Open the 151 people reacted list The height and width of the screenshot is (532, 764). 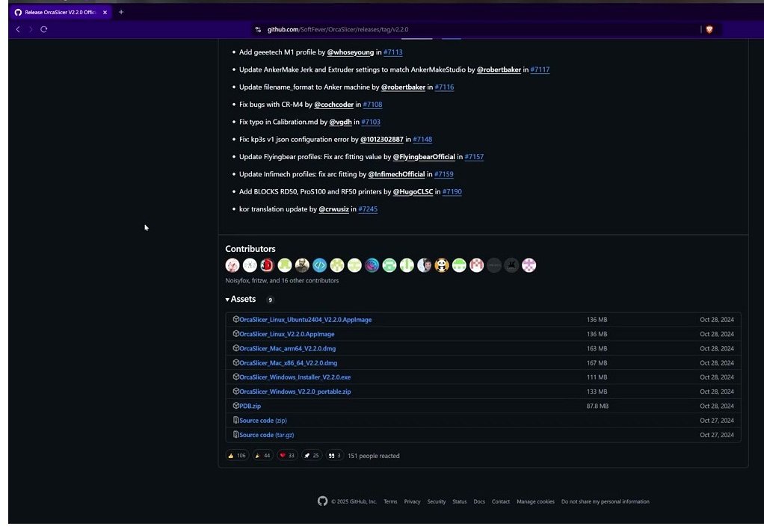pyautogui.click(x=373, y=456)
